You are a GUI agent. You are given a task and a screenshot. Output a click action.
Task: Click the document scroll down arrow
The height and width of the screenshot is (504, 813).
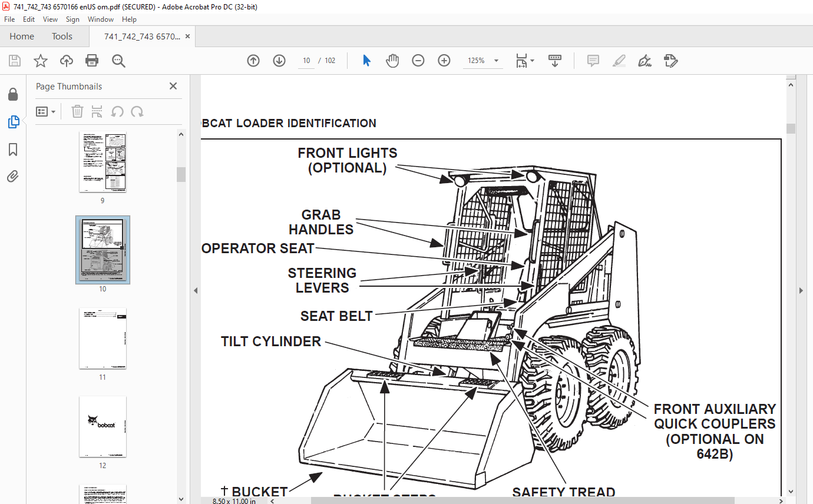(x=791, y=492)
